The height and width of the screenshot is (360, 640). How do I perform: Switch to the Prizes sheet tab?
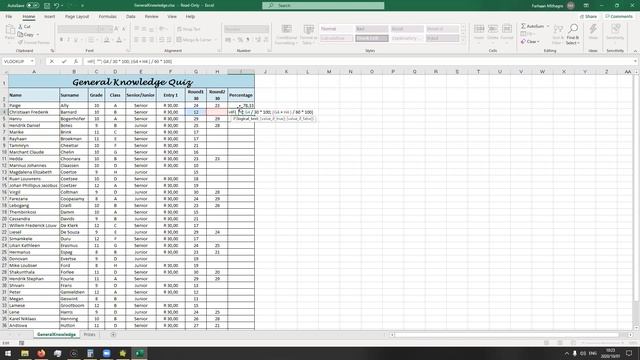click(89, 334)
